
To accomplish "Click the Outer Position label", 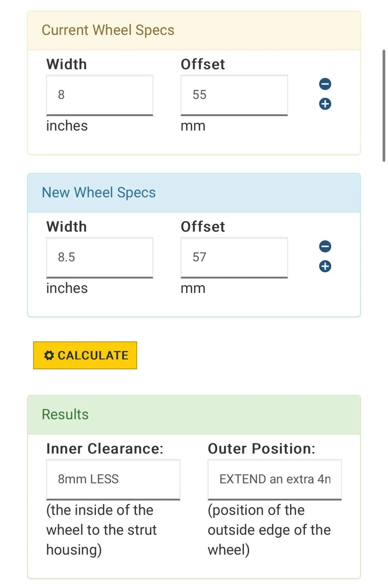I will [x=261, y=449].
